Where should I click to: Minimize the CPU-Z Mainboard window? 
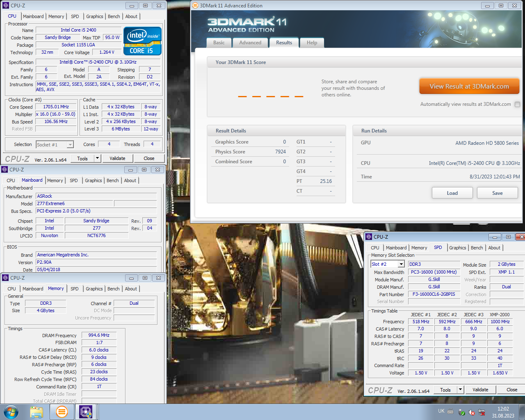[x=130, y=169]
